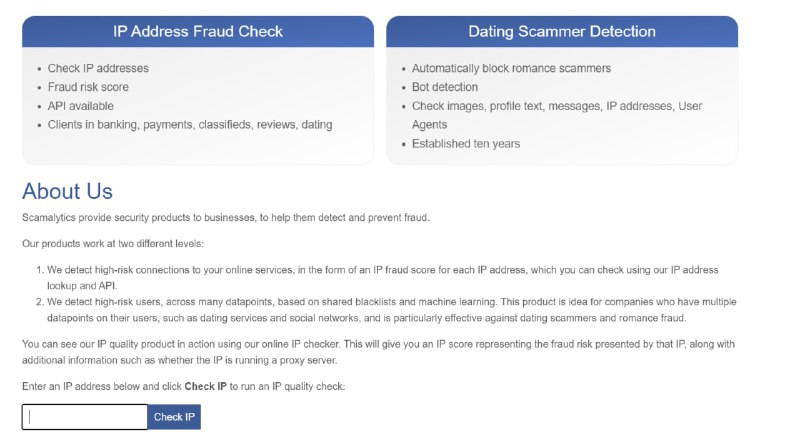The width and height of the screenshot is (800, 441).
Task: Click the "Bot detection" list item
Action: 445,87
